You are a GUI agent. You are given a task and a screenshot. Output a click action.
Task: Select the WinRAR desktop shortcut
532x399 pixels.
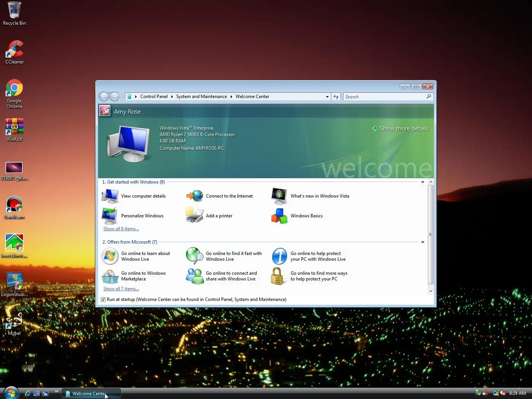(14, 130)
